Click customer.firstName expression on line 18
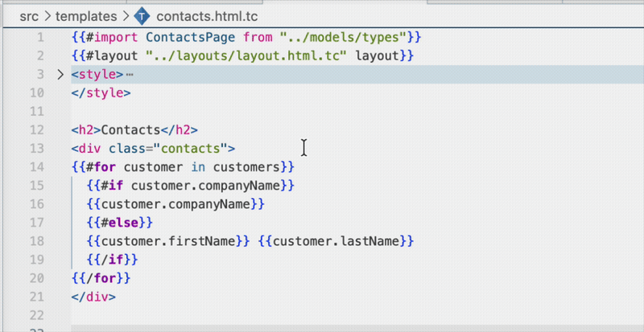 pyautogui.click(x=168, y=241)
